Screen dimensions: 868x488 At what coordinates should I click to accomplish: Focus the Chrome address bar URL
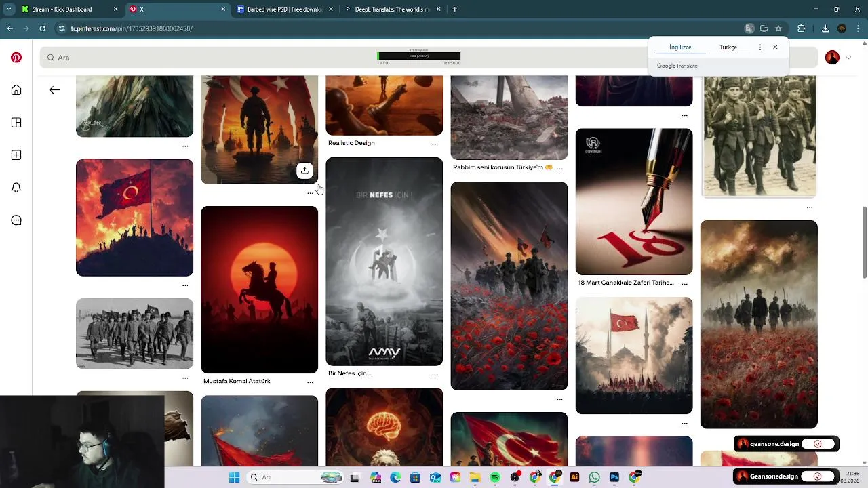[132, 28]
